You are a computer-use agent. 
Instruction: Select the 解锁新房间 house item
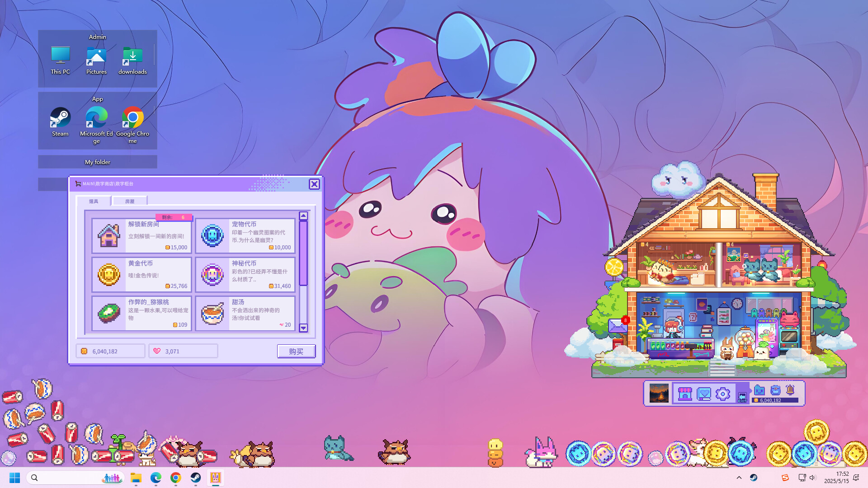tap(142, 236)
